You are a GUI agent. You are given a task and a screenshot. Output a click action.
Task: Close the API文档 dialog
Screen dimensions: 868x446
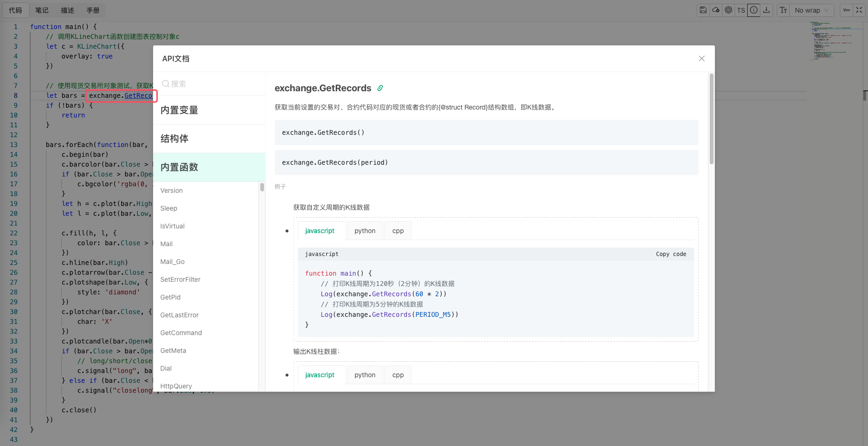click(x=701, y=58)
